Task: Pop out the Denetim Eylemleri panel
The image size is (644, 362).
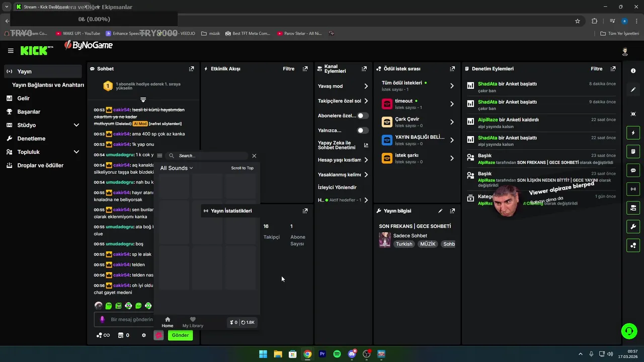Action: [x=613, y=69]
